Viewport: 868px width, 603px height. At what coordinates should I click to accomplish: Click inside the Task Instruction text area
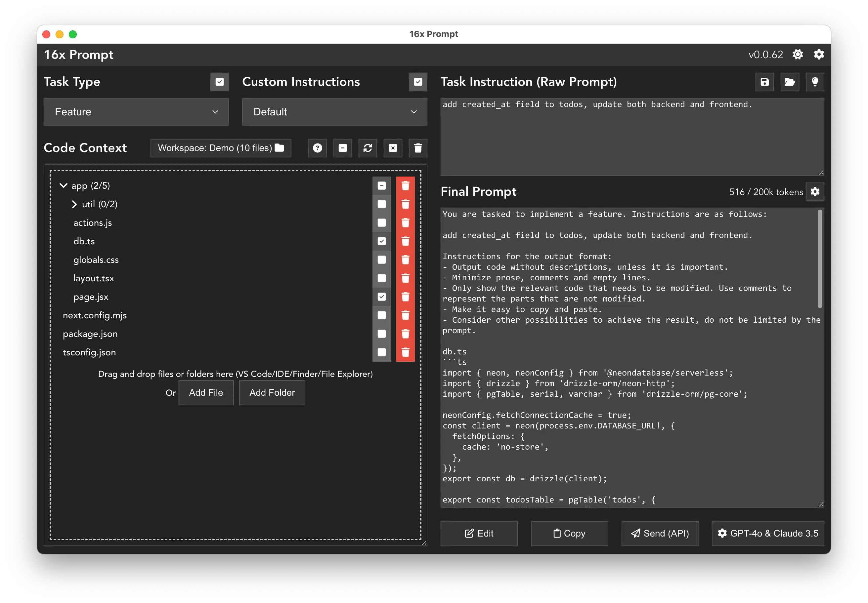click(632, 137)
